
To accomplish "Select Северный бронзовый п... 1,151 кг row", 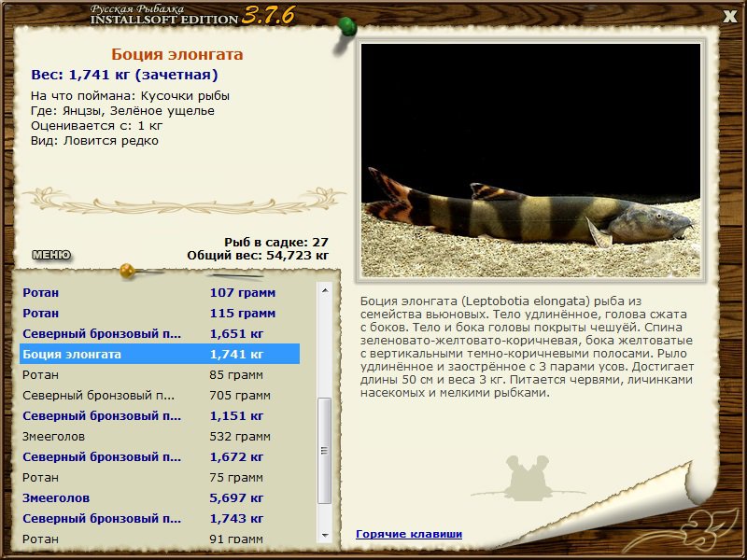I will click(160, 415).
